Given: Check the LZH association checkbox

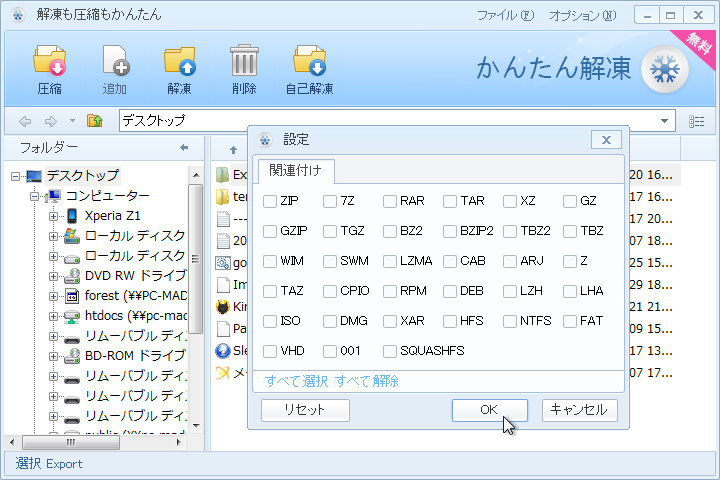Looking at the screenshot, I should (x=510, y=291).
